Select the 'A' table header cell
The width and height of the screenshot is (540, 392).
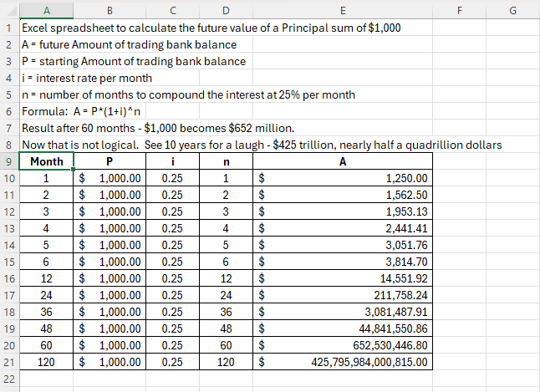pos(343,161)
